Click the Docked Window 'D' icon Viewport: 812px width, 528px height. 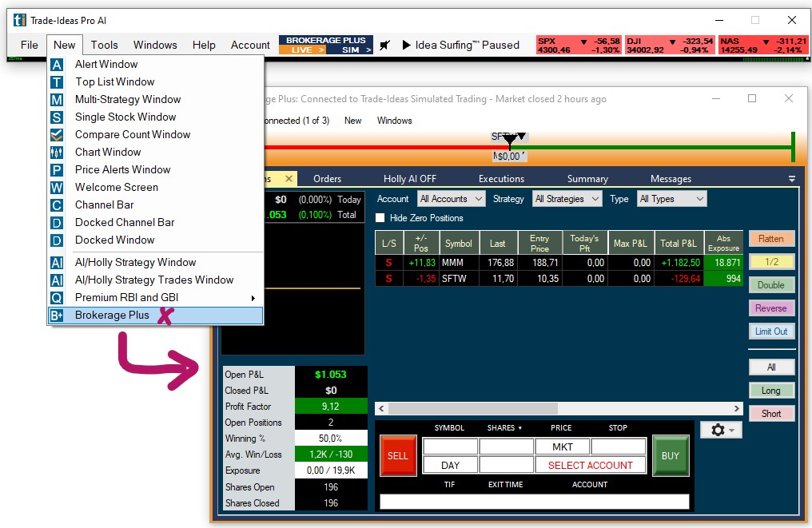57,240
